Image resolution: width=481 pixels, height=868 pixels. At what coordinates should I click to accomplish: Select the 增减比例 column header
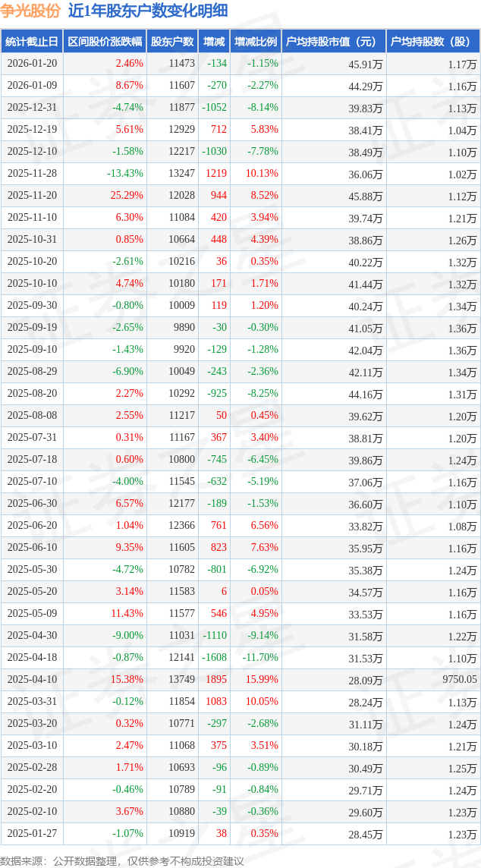256,42
